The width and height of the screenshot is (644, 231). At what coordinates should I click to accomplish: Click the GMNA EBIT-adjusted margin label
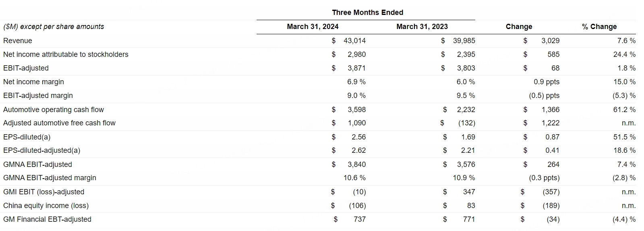[50, 178]
